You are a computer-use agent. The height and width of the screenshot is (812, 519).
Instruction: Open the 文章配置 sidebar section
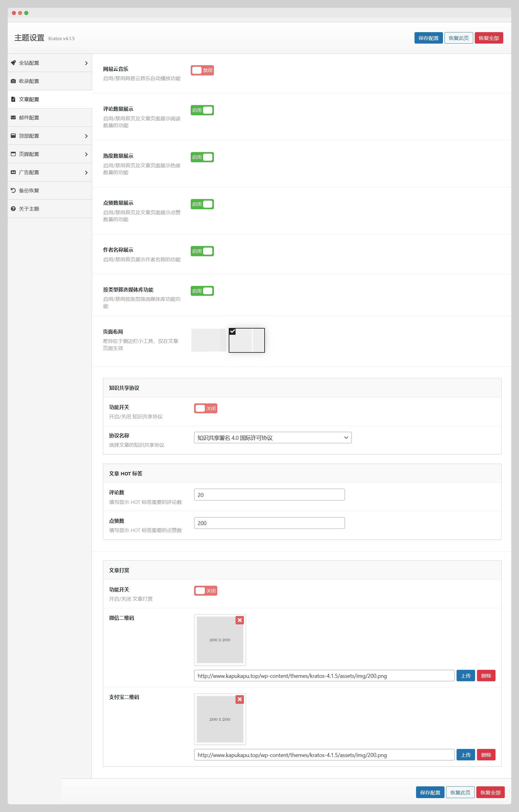point(29,99)
